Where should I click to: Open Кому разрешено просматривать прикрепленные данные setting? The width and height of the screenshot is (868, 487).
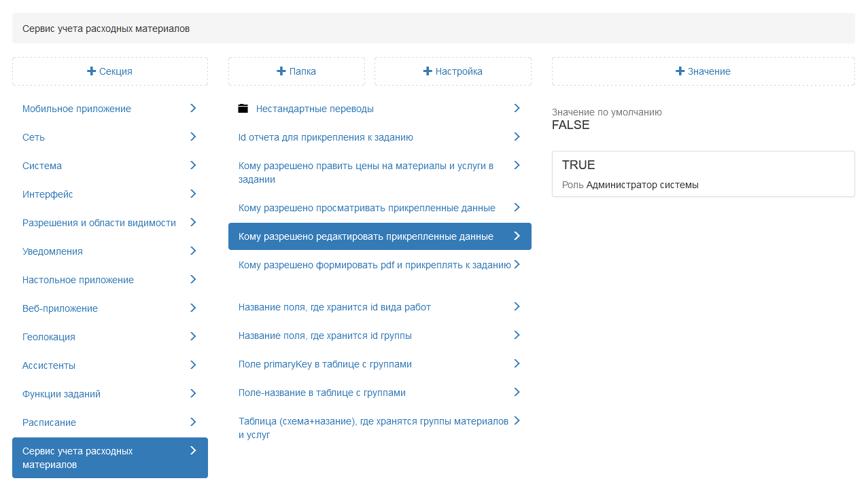[367, 208]
